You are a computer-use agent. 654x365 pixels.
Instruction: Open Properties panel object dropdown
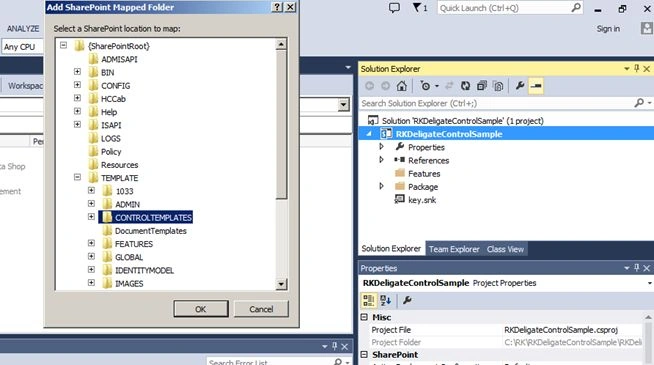coord(650,283)
